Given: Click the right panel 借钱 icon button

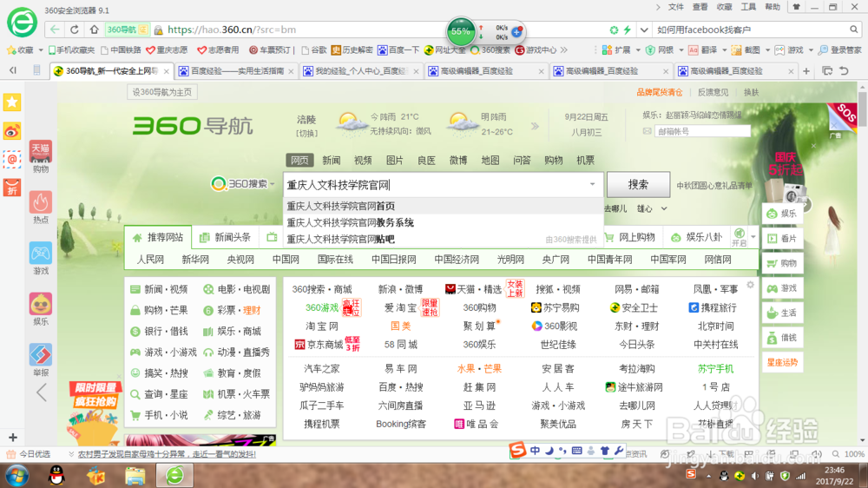Looking at the screenshot, I should (782, 338).
